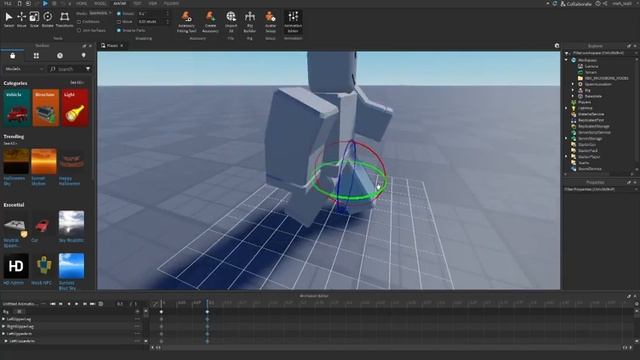Select the Select tool in the ribbon
This screenshot has height=360, width=640.
[x=9, y=19]
